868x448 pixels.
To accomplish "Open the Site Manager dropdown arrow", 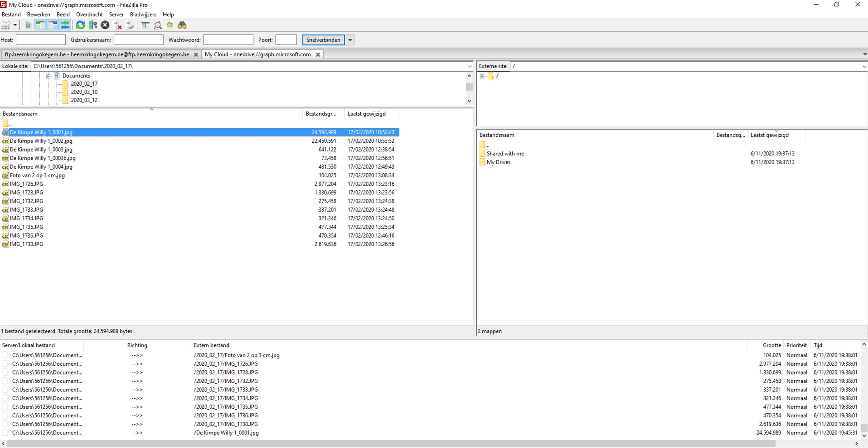I will pyautogui.click(x=15, y=25).
